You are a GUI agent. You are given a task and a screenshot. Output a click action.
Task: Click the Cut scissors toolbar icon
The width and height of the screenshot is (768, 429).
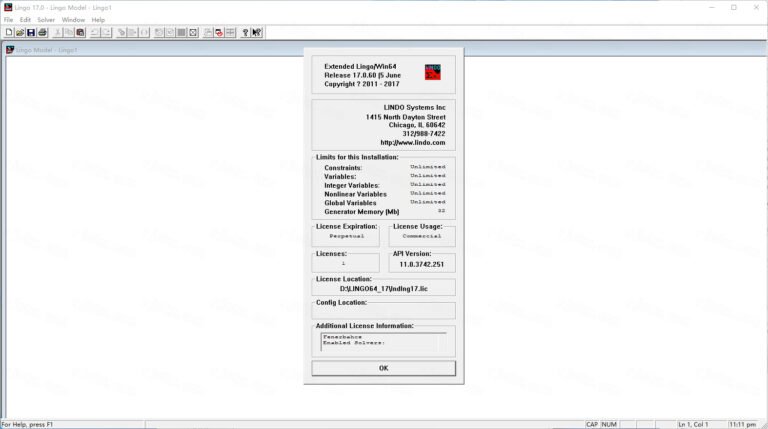(x=58, y=32)
